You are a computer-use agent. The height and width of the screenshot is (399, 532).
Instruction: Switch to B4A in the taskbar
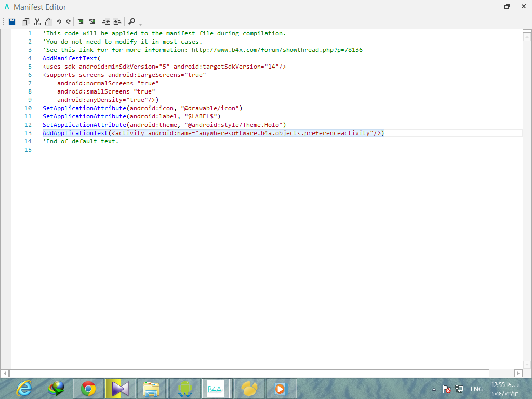point(215,389)
